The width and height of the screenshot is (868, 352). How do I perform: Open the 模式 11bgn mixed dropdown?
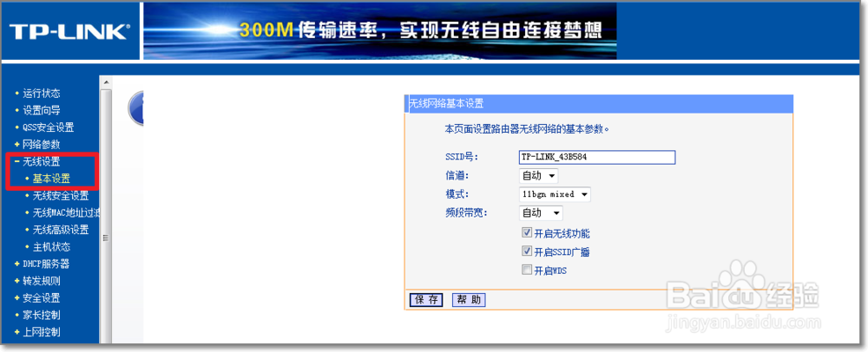pos(556,194)
